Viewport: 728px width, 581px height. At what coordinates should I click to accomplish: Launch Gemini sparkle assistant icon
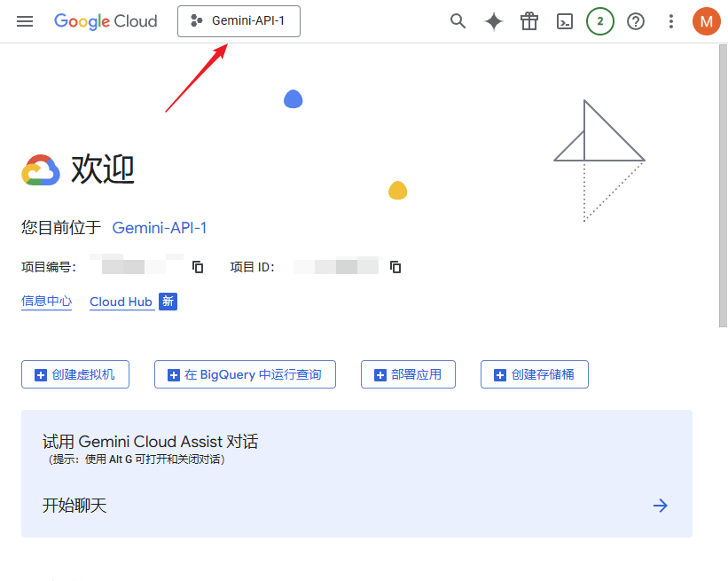tap(494, 21)
